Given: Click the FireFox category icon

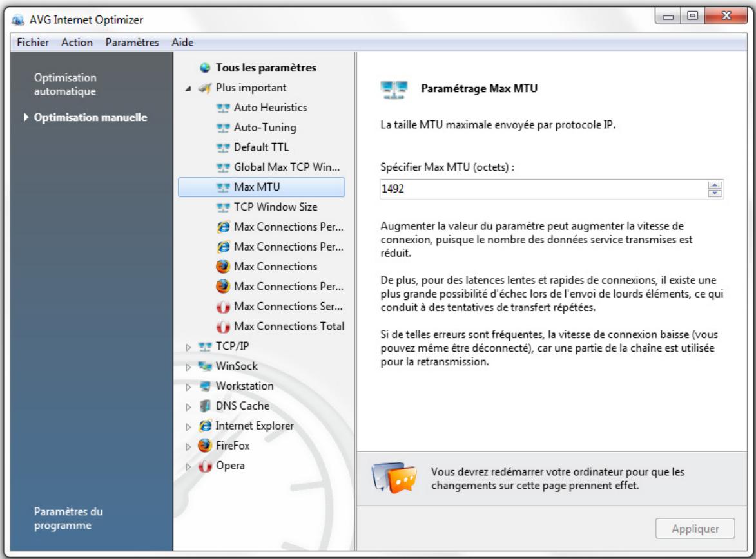Looking at the screenshot, I should [x=205, y=446].
